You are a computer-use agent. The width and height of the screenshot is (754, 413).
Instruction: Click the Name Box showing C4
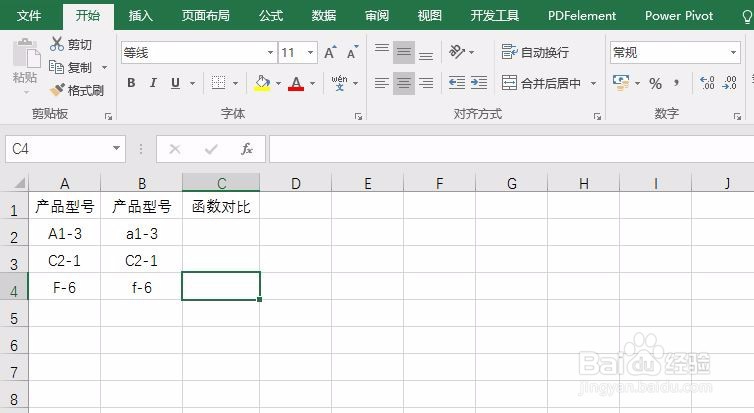(58, 149)
